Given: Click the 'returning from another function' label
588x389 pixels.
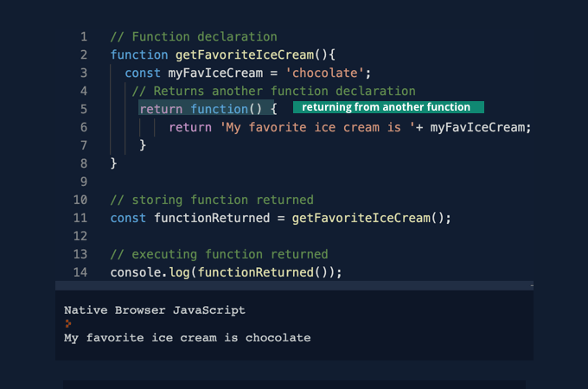Looking at the screenshot, I should 388,107.
